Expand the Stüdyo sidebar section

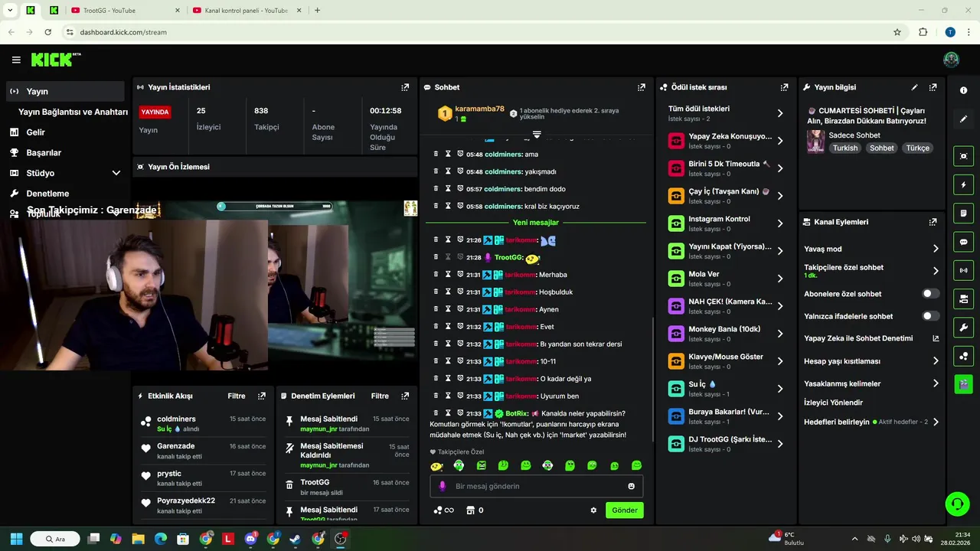pos(116,173)
